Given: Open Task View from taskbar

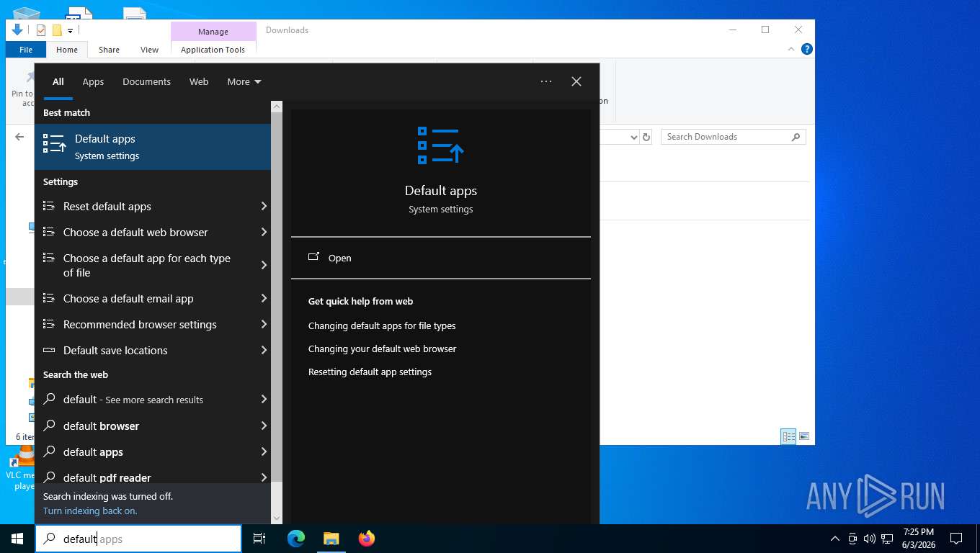Looking at the screenshot, I should pyautogui.click(x=259, y=539).
